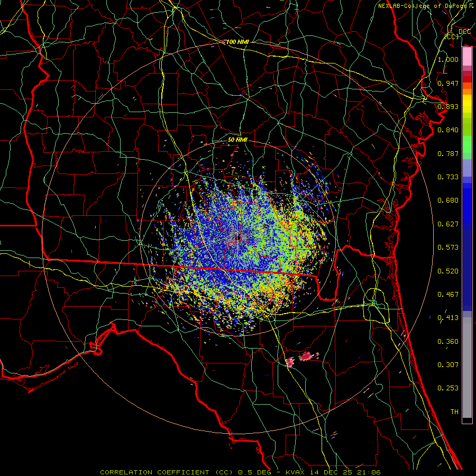Screen dimensions: 476x476
Task: Click the radar site center at KVAX
Action: coord(239,238)
